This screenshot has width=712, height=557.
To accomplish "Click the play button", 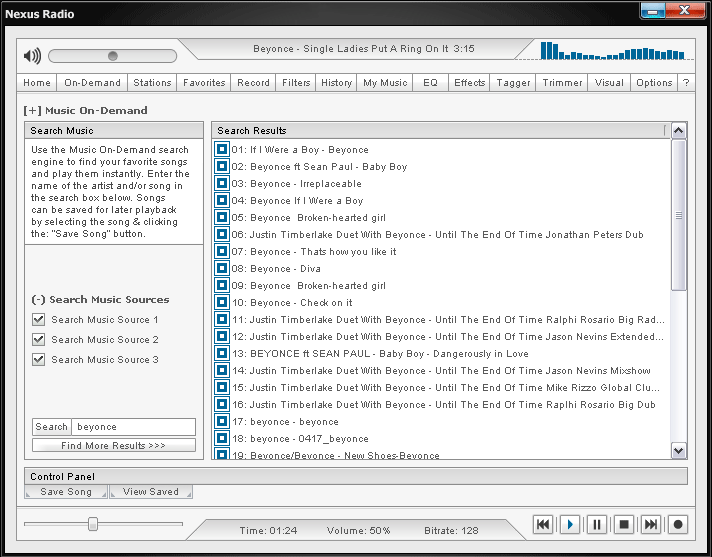I will (570, 525).
